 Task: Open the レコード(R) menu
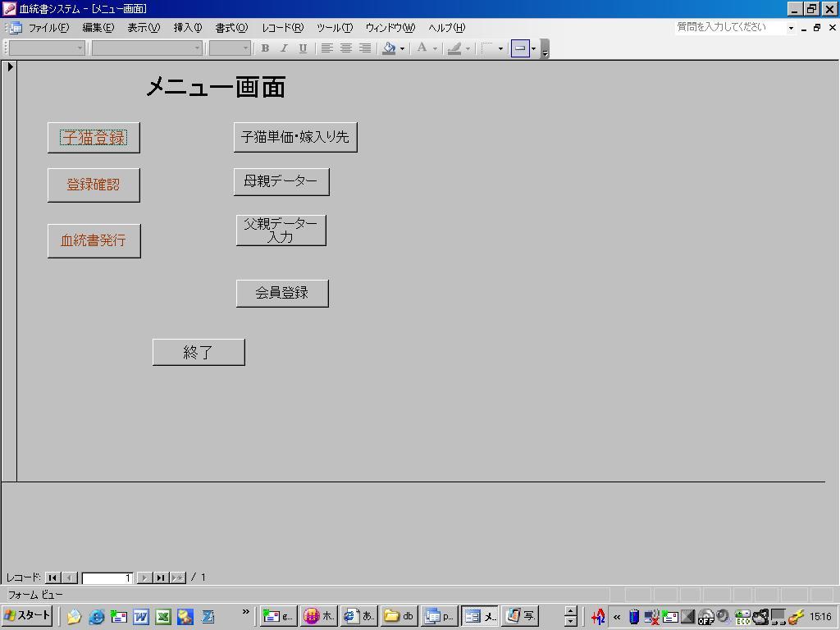[282, 28]
